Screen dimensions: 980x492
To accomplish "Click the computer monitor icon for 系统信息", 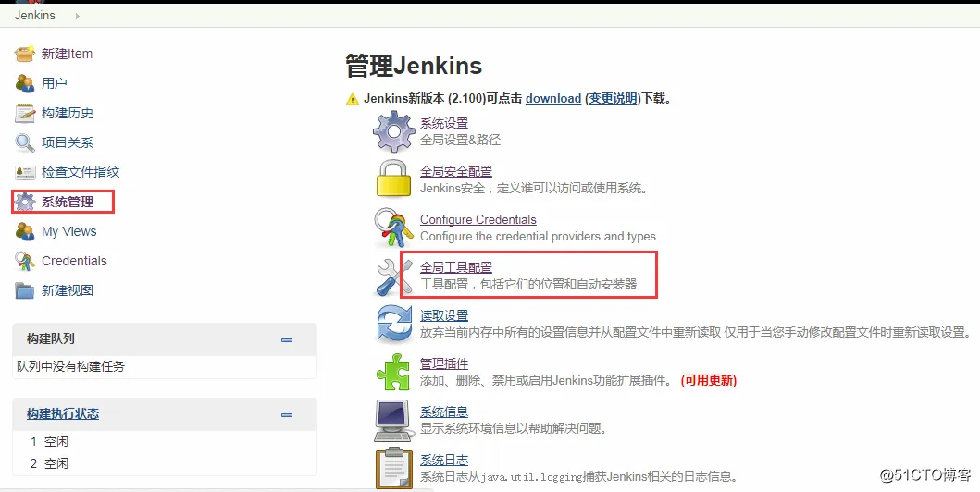I will [393, 420].
